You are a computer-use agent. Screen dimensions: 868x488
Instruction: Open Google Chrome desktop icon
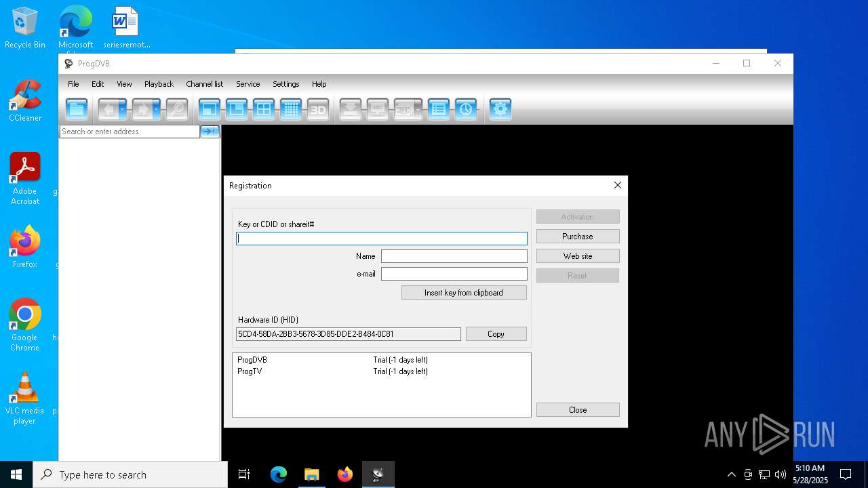tap(25, 325)
